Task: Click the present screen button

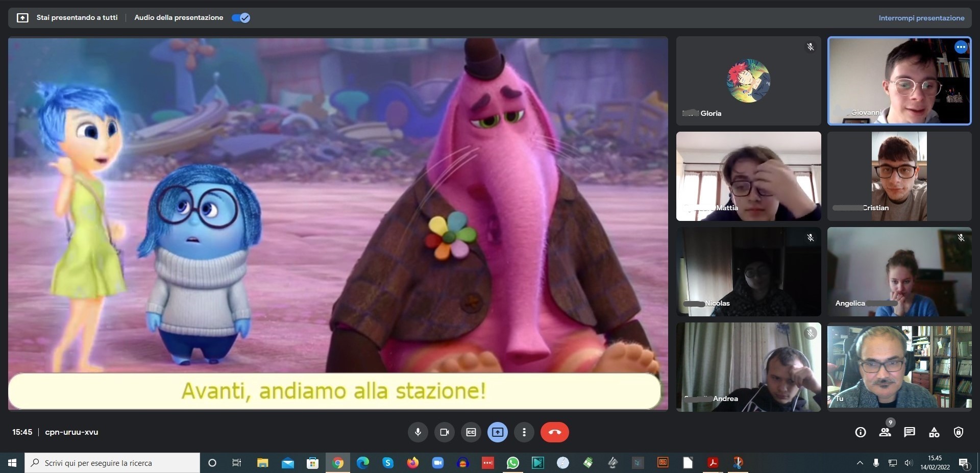Action: point(497,432)
